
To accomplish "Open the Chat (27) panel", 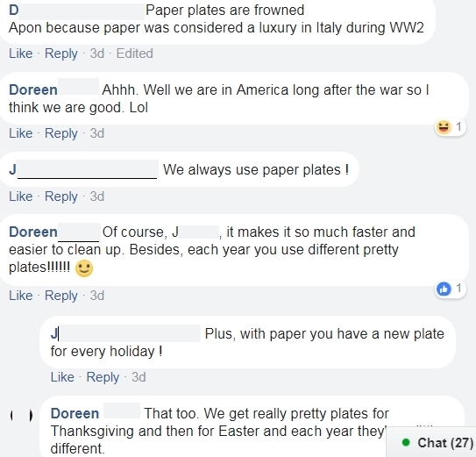I will [431, 442].
